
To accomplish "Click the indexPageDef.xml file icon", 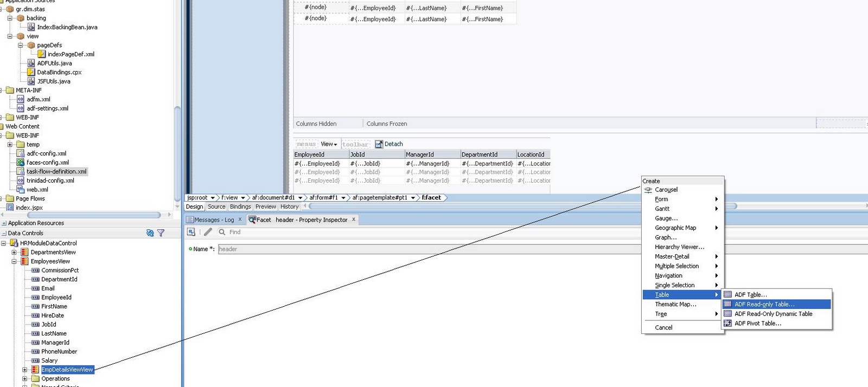I will click(41, 54).
